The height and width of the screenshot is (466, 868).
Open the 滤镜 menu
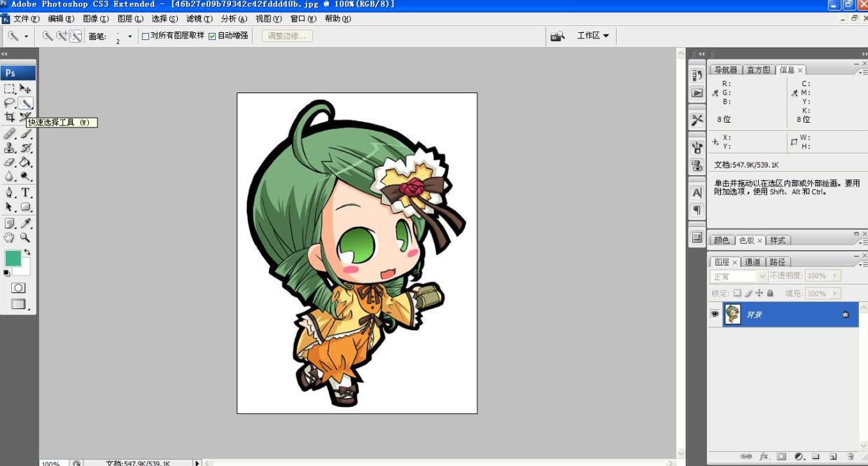click(x=199, y=19)
